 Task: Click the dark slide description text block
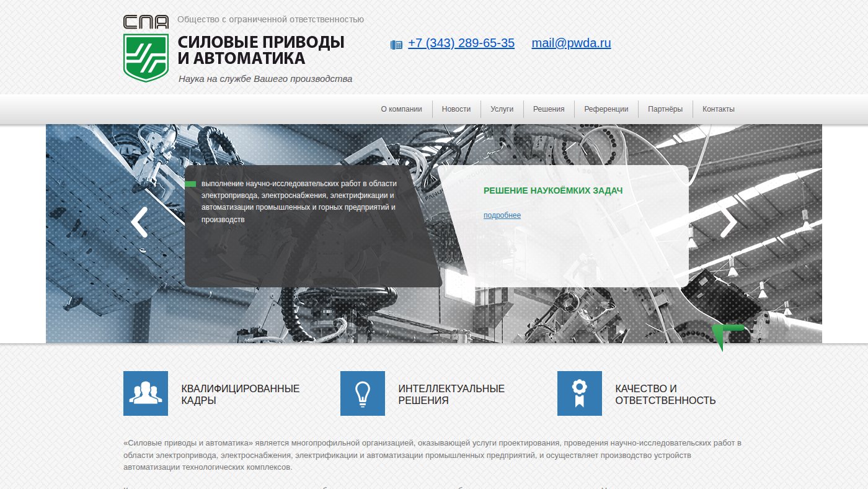[299, 202]
